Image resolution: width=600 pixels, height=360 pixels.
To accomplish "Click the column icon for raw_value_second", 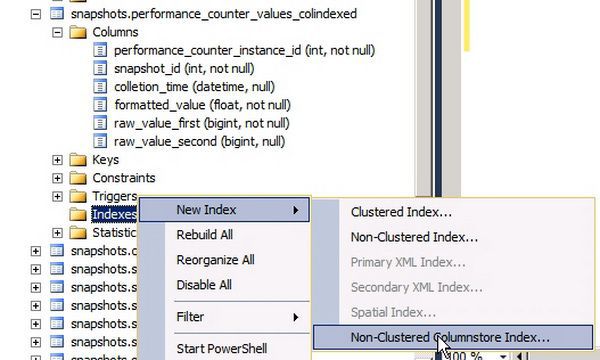I will (100, 142).
